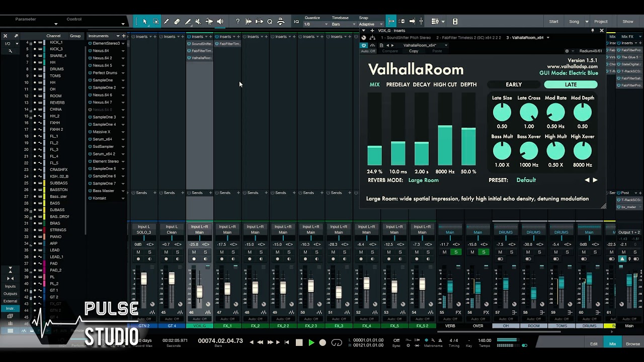This screenshot has height=362, width=644.
Task: Select the Arrow tool in the toolbar
Action: 145,22
